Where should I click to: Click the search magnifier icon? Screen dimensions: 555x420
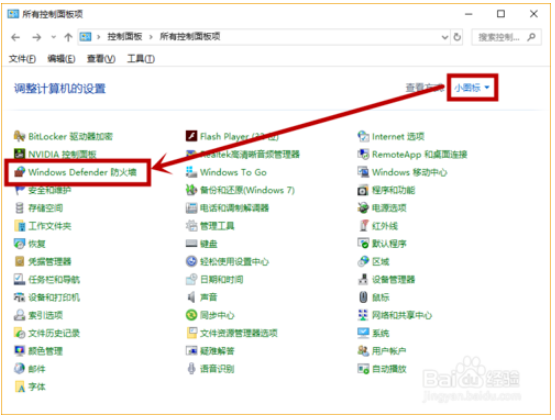pos(531,37)
